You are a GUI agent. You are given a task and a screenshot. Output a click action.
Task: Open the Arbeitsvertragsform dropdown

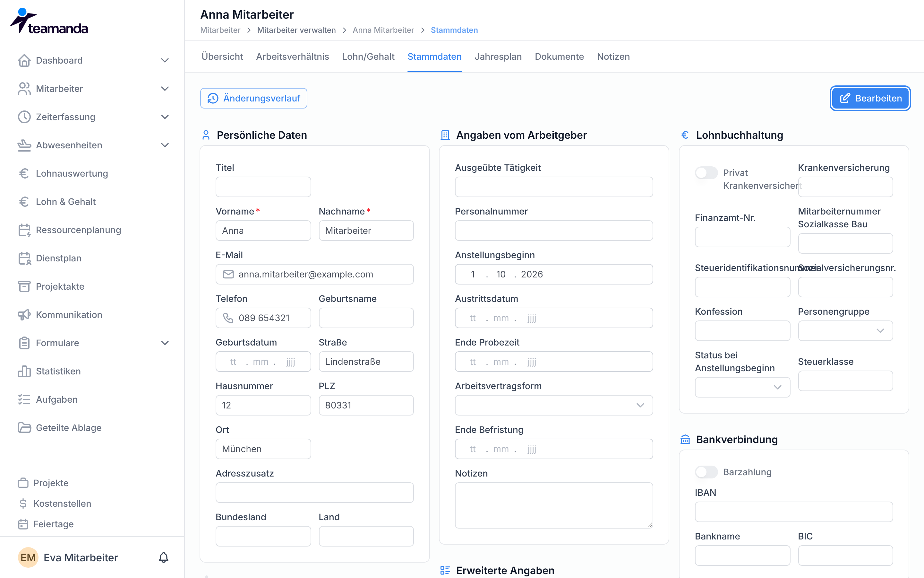point(554,405)
